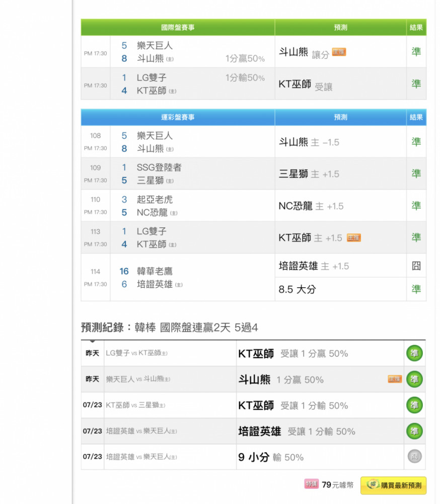Image resolution: width=440 pixels, height=504 pixels.
Task: Click 預測 header in the green 國際盤 table
Action: (340, 27)
